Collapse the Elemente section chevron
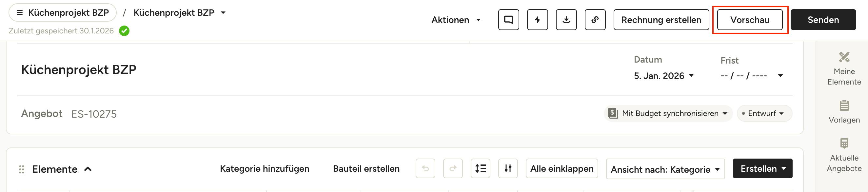This screenshot has height=192, width=868. pyautogui.click(x=88, y=169)
